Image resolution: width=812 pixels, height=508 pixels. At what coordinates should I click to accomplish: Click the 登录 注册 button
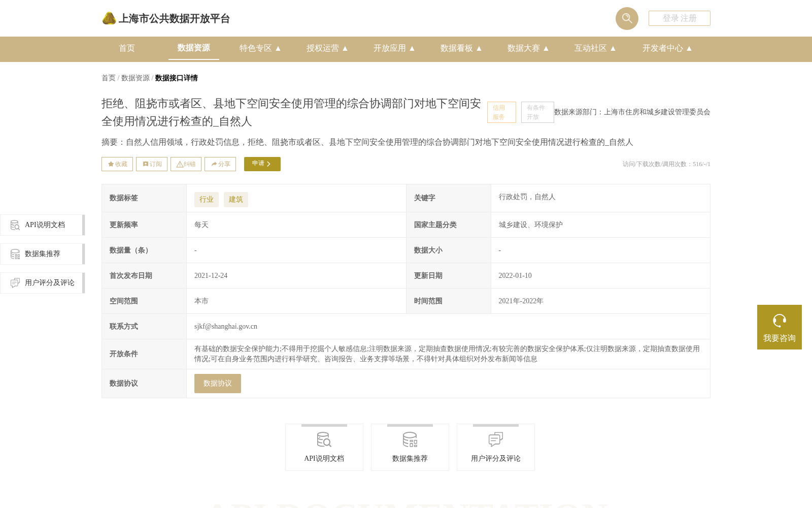680,18
